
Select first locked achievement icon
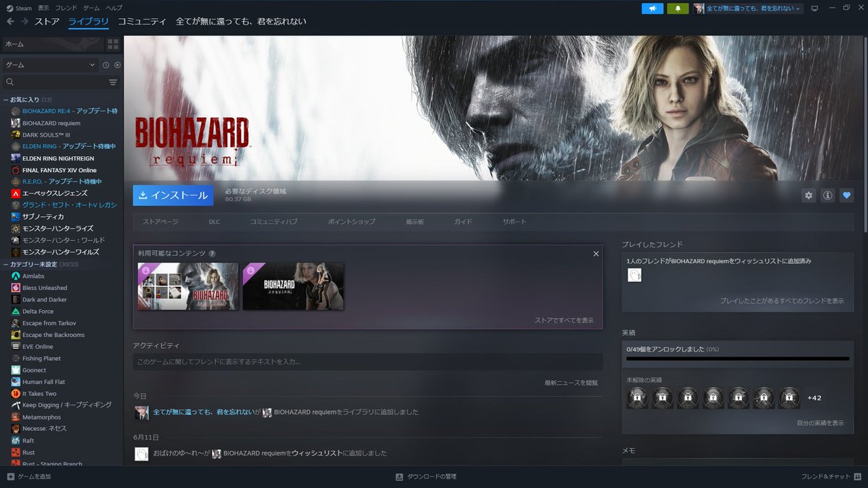(x=637, y=398)
